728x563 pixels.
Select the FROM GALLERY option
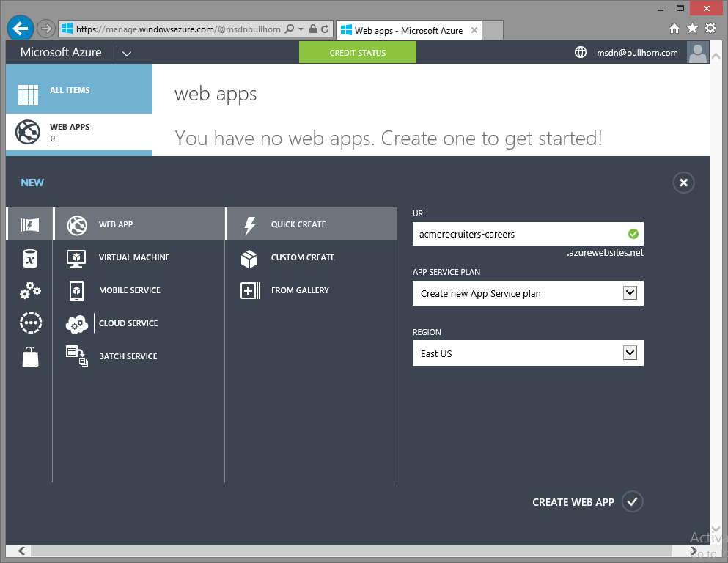point(312,290)
